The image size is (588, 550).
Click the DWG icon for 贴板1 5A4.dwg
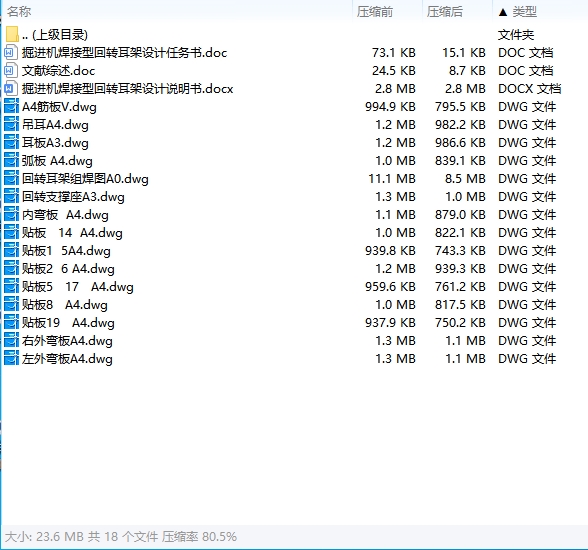coord(11,250)
